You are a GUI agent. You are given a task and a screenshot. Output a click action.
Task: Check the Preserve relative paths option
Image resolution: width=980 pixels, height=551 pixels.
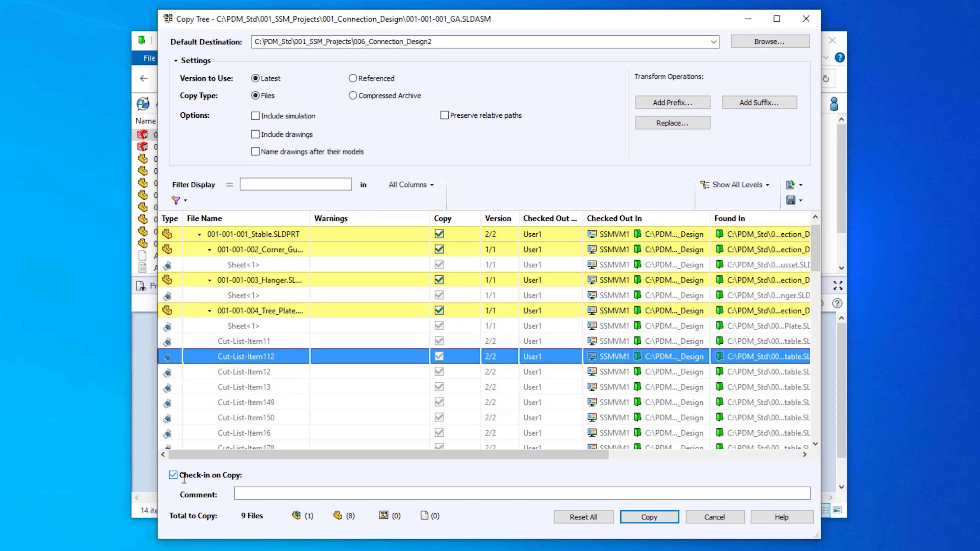click(x=444, y=115)
